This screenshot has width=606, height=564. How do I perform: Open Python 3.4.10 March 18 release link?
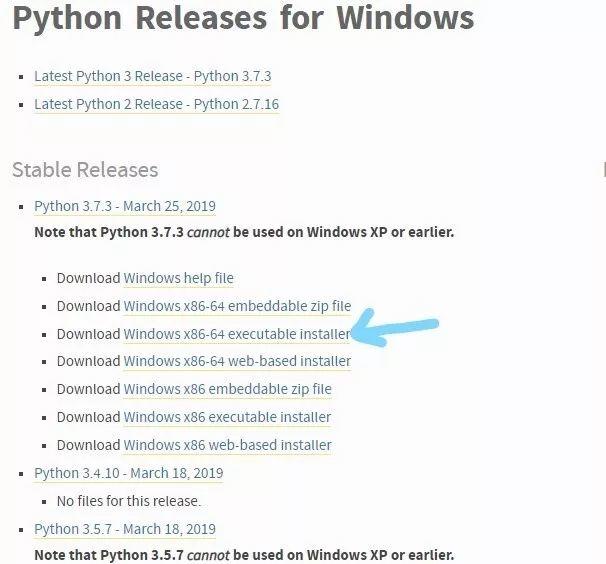[x=128, y=473]
